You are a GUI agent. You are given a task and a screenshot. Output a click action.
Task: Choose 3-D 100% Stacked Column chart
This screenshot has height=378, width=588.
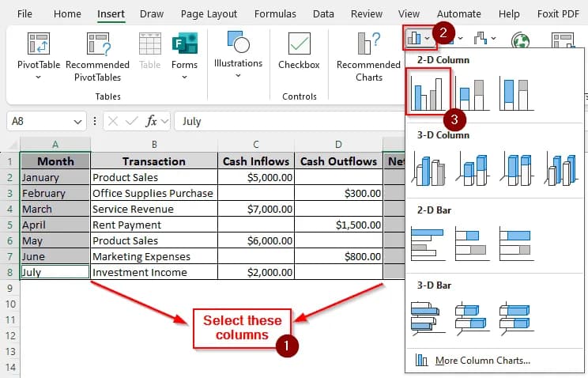pos(516,168)
